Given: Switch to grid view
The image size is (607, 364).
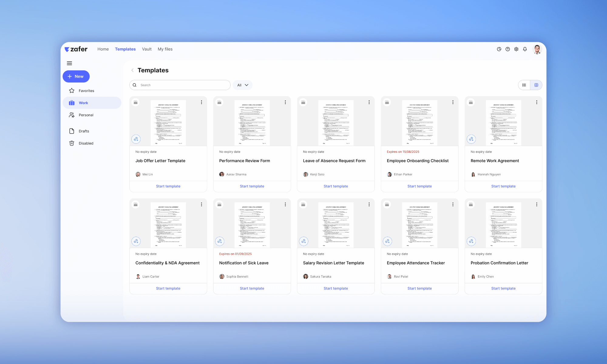Looking at the screenshot, I should click(x=536, y=85).
